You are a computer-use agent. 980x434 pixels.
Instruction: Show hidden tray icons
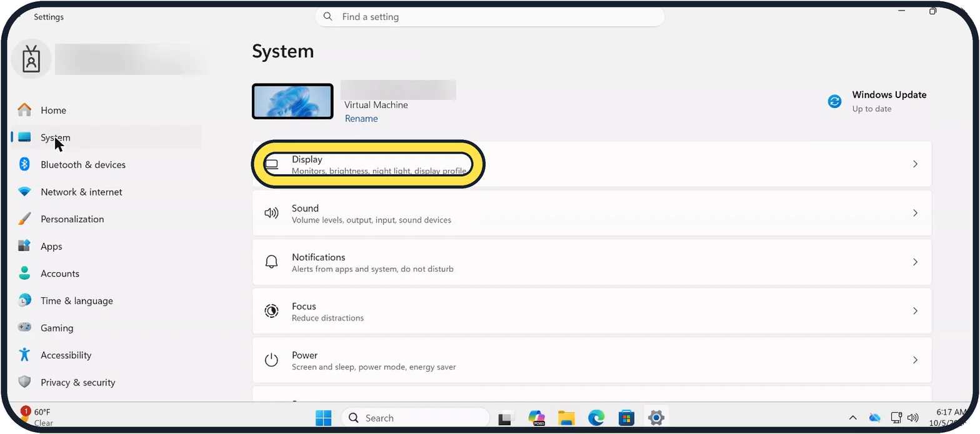coord(852,418)
